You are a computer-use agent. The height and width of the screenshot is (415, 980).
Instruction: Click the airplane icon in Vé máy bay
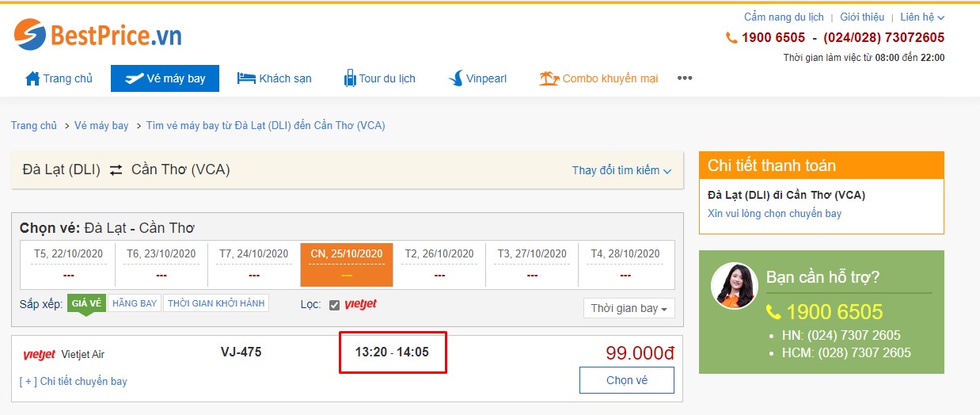coord(134,78)
